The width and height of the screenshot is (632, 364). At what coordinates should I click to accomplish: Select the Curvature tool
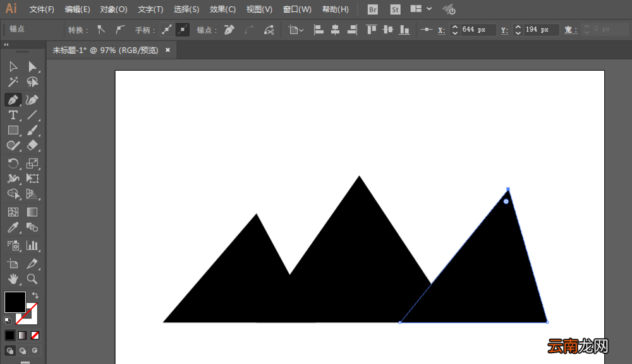[x=32, y=100]
